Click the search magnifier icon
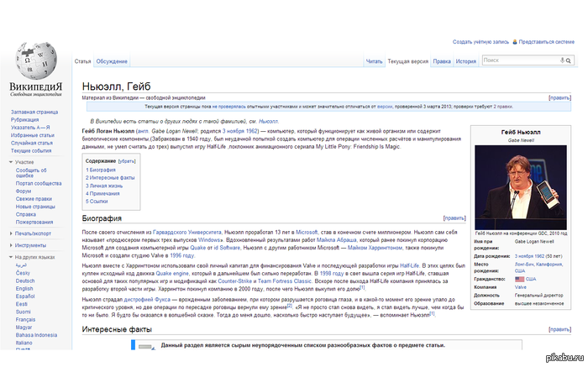Image resolution: width=588 pixels, height=367 pixels. coord(569,60)
